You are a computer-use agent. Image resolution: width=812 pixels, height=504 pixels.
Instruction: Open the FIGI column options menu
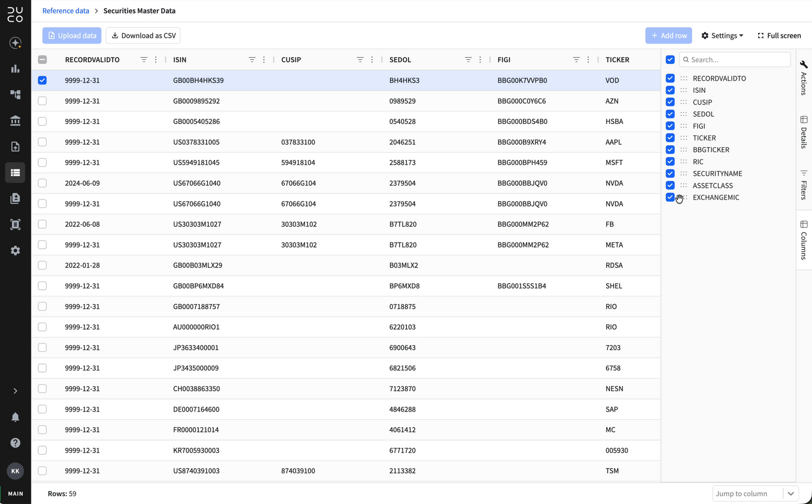pyautogui.click(x=588, y=60)
